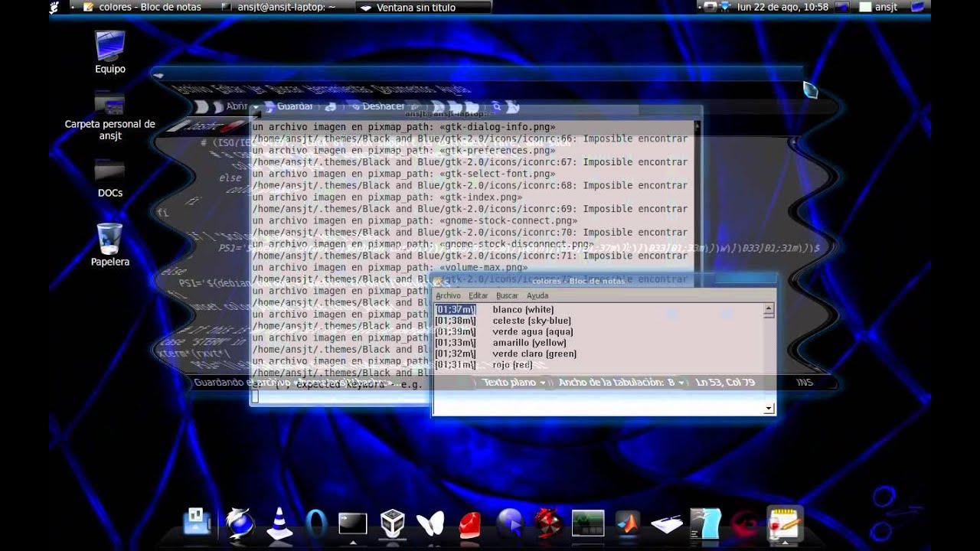Image resolution: width=980 pixels, height=551 pixels.
Task: Open the DOCs folder on desktop
Action: pyautogui.click(x=110, y=179)
